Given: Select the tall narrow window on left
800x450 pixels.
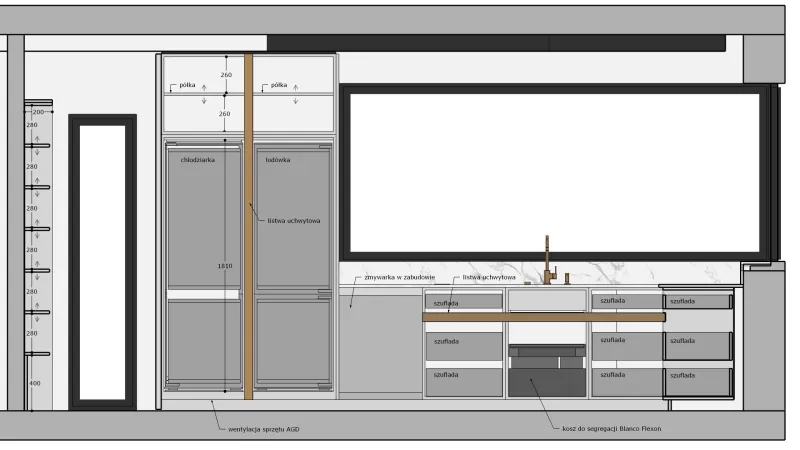Looking at the screenshot, I should tap(103, 262).
